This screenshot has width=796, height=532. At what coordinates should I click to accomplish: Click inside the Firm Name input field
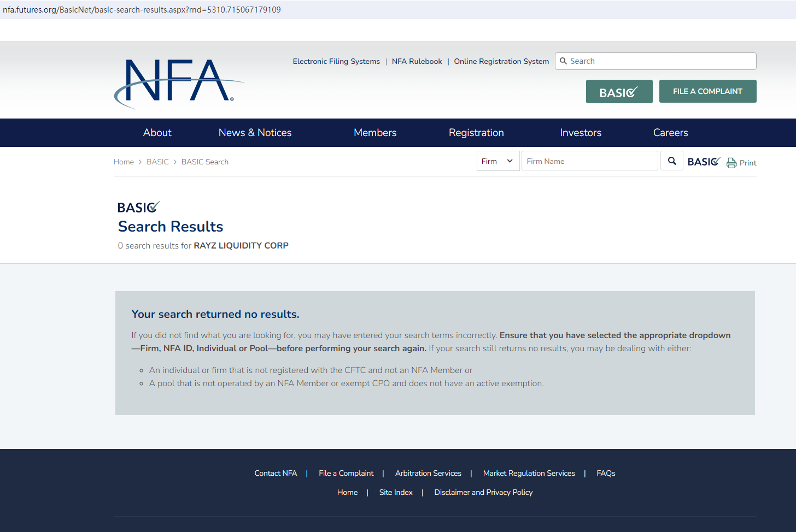point(589,161)
